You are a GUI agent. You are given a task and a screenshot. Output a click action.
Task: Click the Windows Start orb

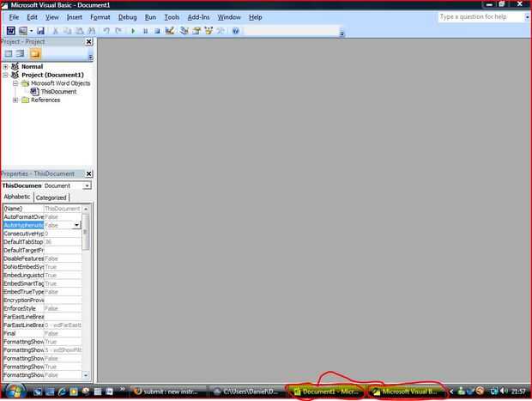tap(15, 392)
